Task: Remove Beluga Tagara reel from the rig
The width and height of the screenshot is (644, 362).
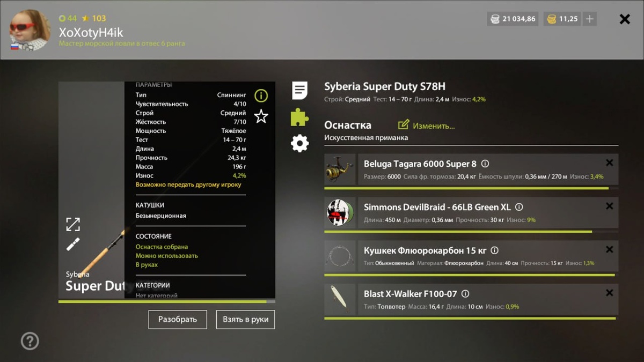Action: (609, 163)
